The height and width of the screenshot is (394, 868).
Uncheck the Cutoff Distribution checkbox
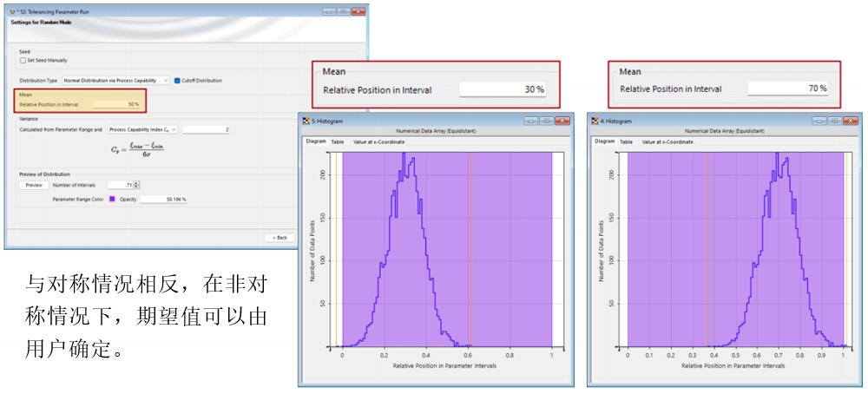[177, 80]
